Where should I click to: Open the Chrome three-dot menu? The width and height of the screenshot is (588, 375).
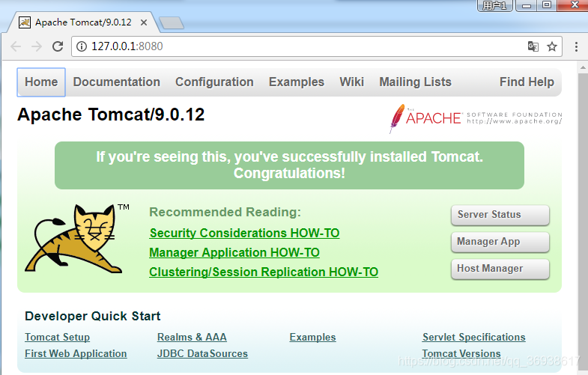coord(576,46)
